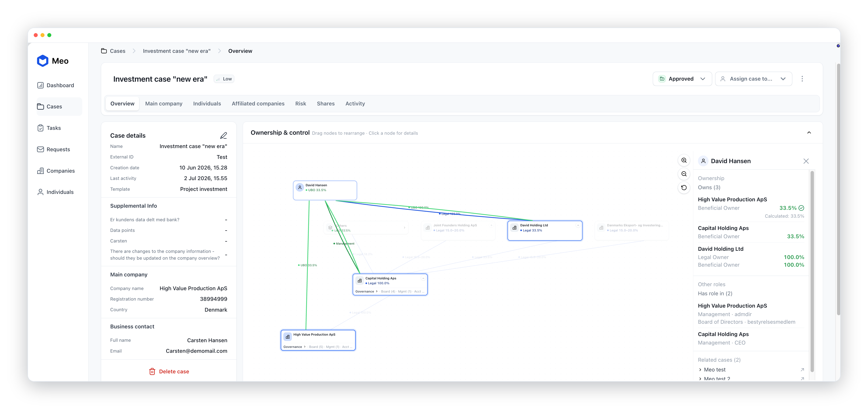Reset the ownership graph view
Viewport: 868px width, 409px height.
point(684,188)
